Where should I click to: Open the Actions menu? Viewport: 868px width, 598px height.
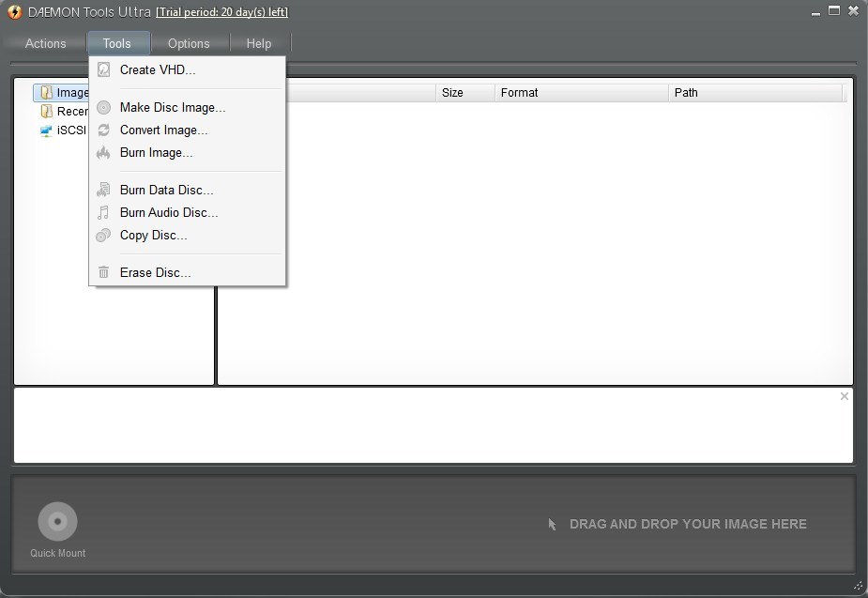click(44, 43)
